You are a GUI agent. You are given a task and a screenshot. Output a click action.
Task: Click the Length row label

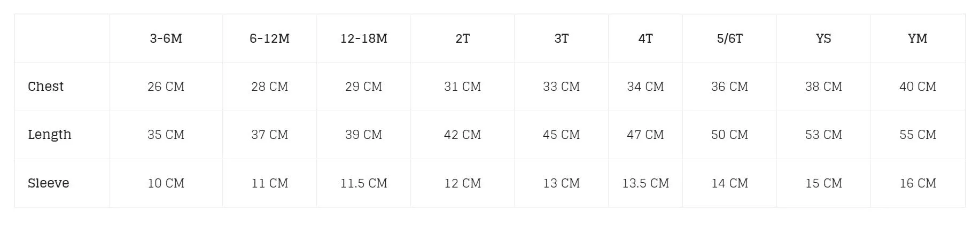tap(49, 135)
